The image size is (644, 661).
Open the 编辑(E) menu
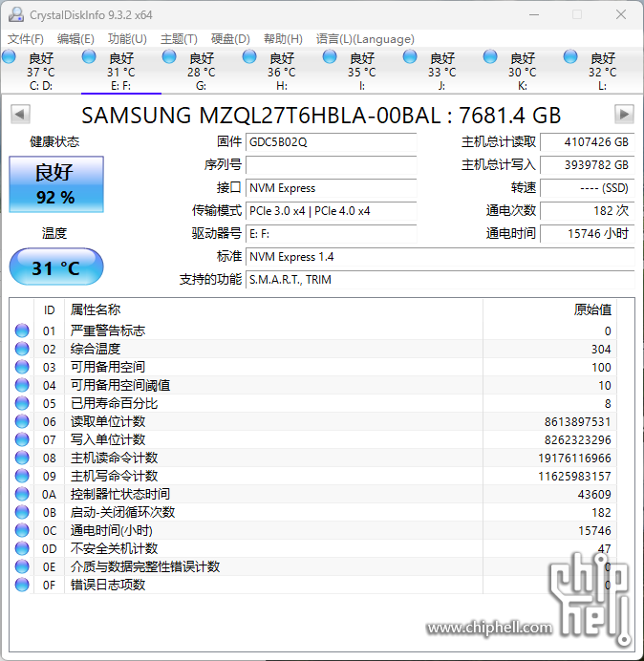pos(75,39)
